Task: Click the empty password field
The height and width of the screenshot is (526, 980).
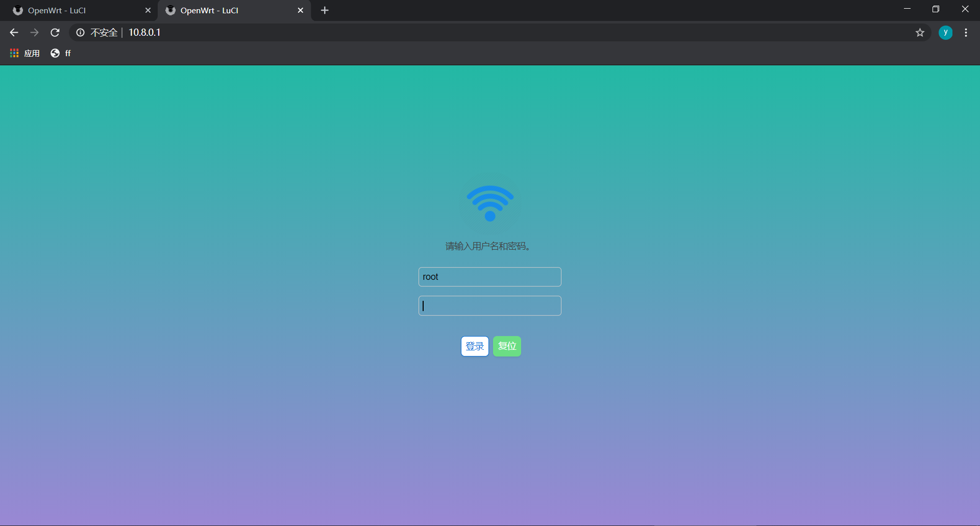Action: 490,306
